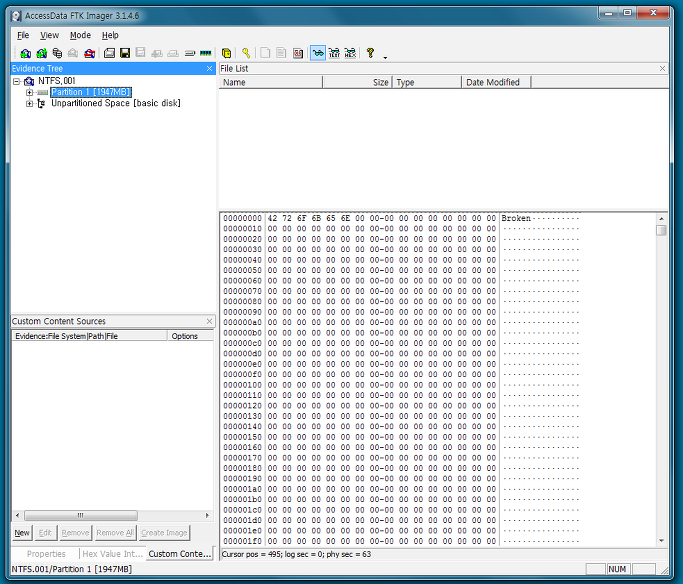
Task: Click custom content scroll right arrow
Action: 207,515
